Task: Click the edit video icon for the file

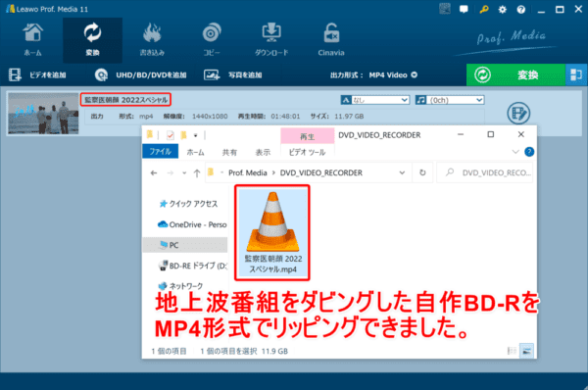Action: tap(518, 114)
